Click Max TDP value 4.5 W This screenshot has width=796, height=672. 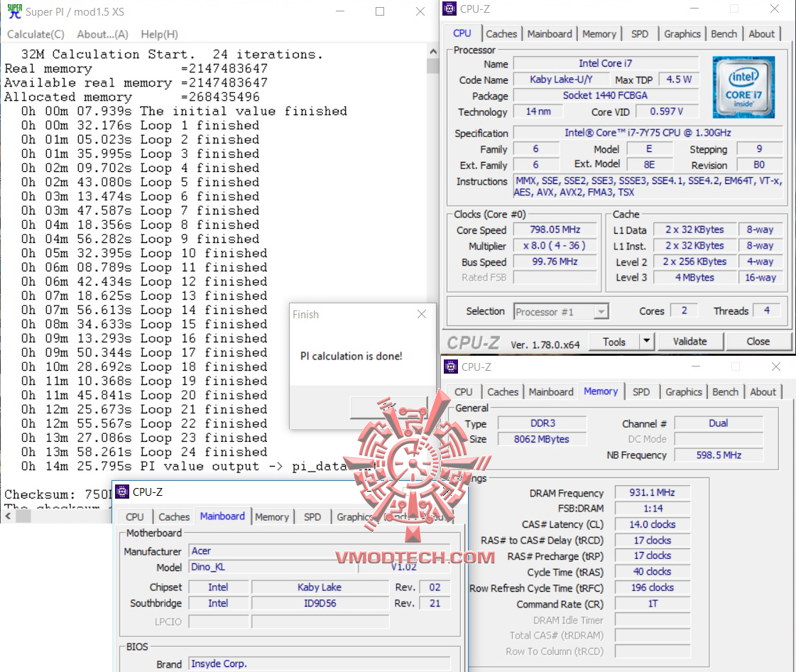[x=679, y=80]
